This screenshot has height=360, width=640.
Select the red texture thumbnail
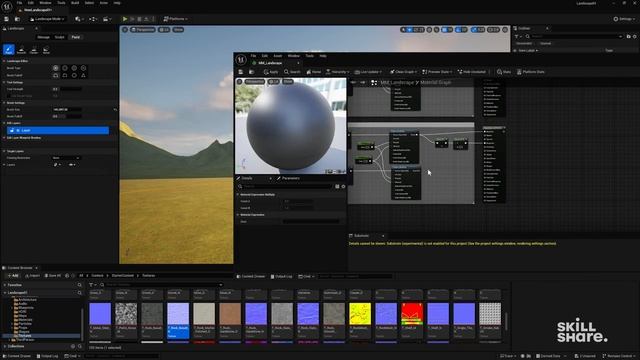tap(412, 313)
